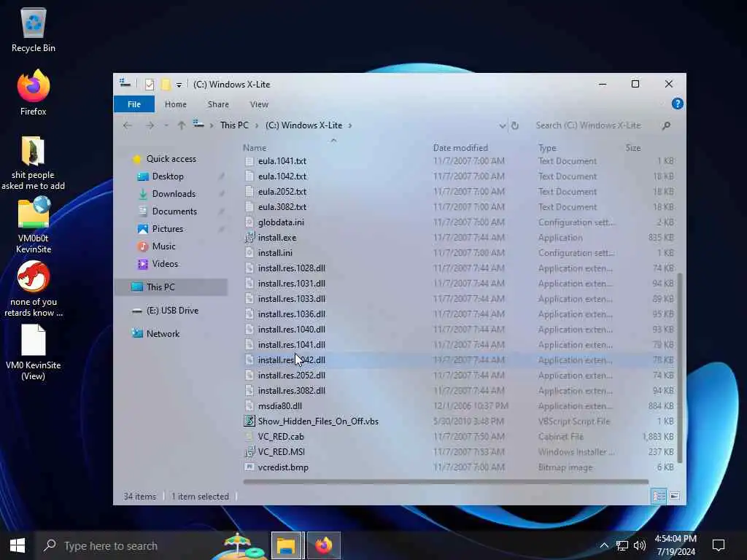Screen dimensions: 747x560
Task: Expand the chevron after 'This PC' breadcrumb
Action: [257, 125]
